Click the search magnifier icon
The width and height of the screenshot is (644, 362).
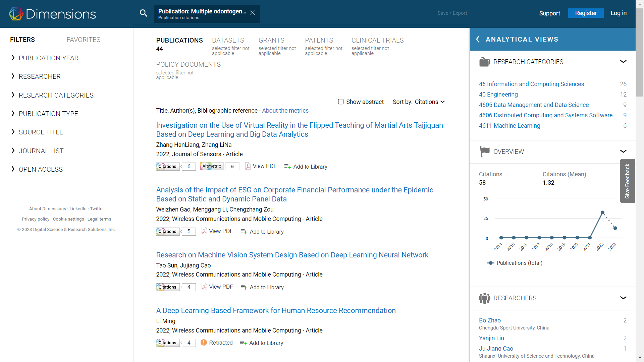tap(144, 13)
